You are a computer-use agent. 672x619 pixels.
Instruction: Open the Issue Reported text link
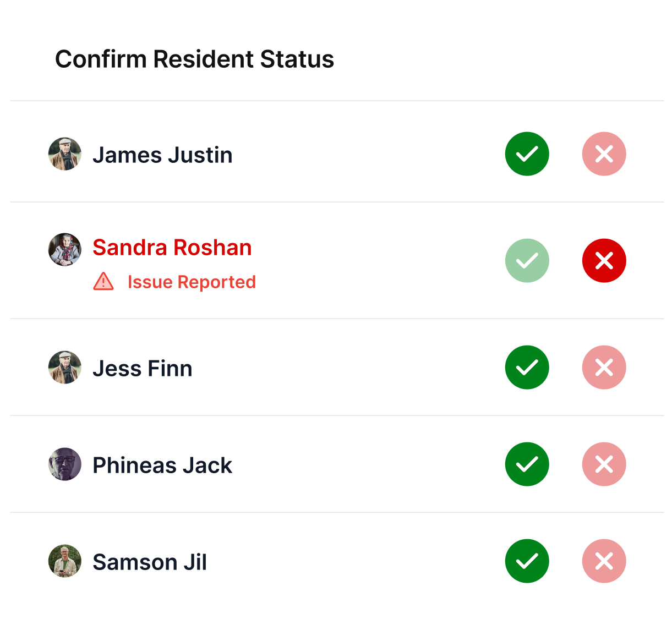click(192, 282)
